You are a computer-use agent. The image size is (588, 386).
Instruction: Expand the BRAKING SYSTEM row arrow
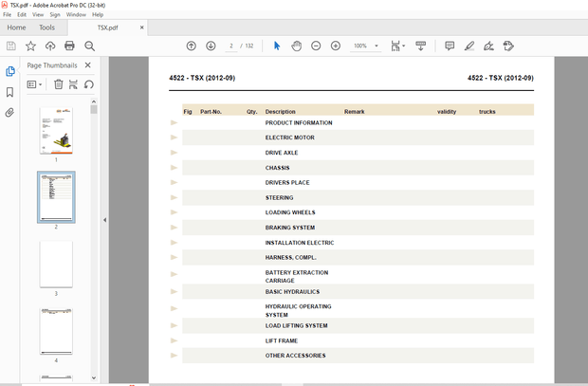(x=174, y=228)
